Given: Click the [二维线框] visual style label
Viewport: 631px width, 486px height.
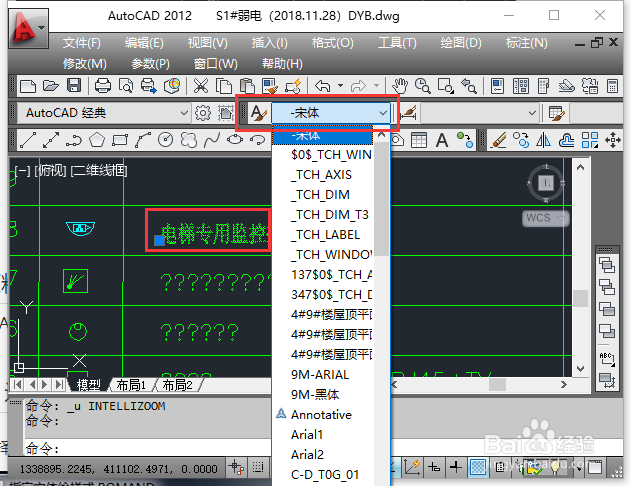Looking at the screenshot, I should pyautogui.click(x=99, y=171).
